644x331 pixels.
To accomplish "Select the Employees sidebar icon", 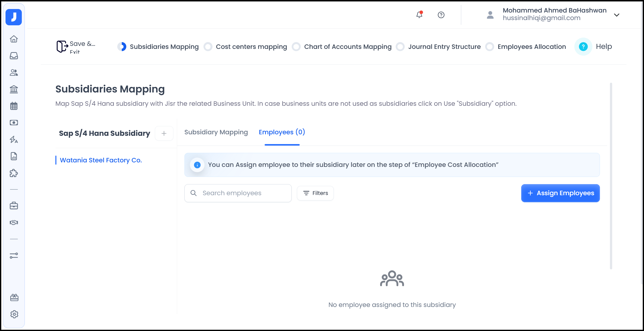I will click(14, 73).
